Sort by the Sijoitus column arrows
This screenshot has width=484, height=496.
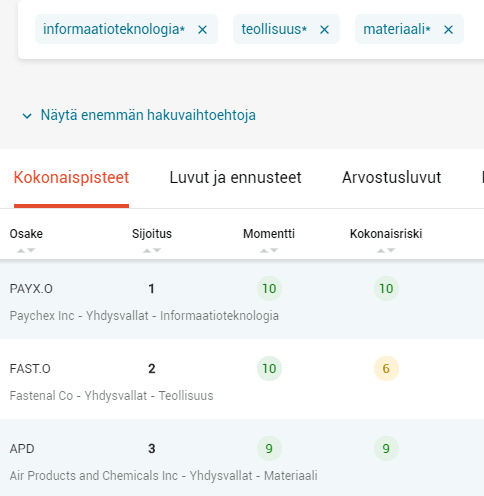pyautogui.click(x=152, y=250)
